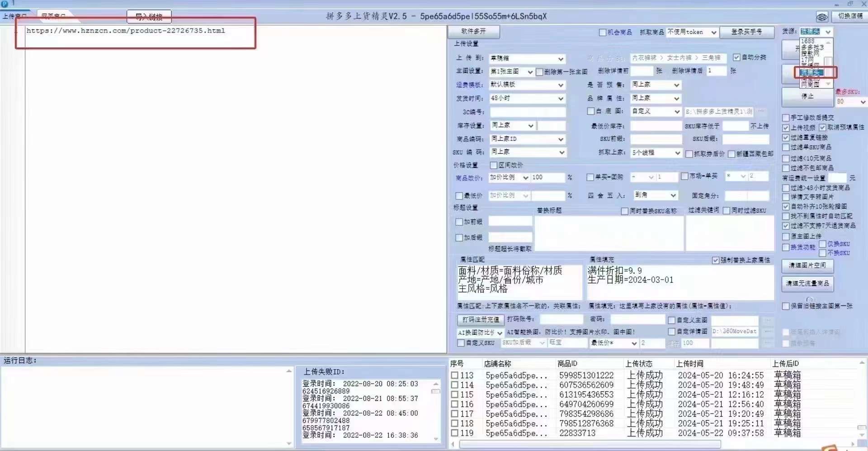Enable 过滤单SKU商品 checkbox
Image resolution: width=868 pixels, height=451 pixels.
tap(786, 148)
